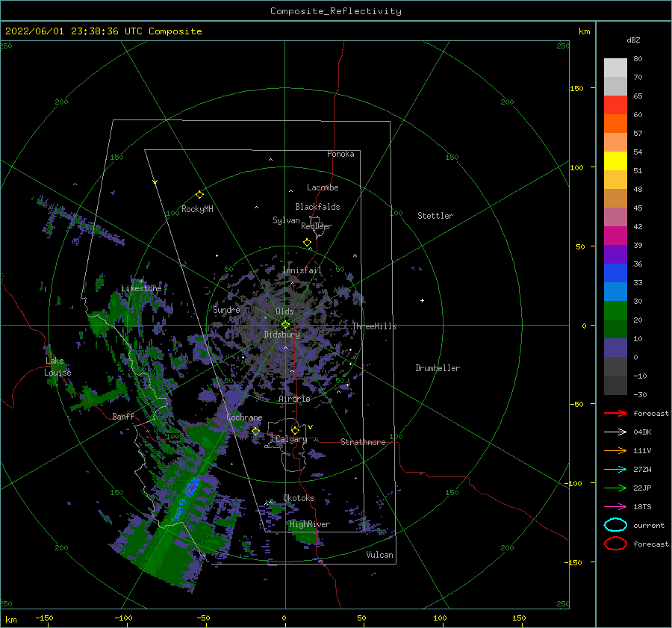Click the Lake Louise label
This screenshot has height=628, width=672.
[x=57, y=367]
